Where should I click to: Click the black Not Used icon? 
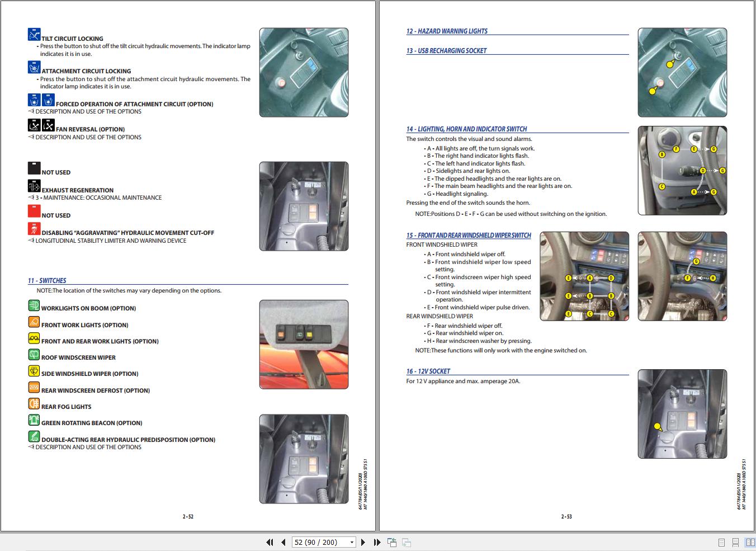tap(34, 168)
